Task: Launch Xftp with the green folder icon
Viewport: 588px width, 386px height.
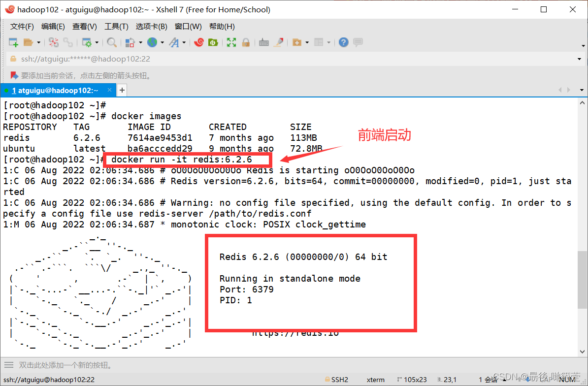Action: [213, 42]
